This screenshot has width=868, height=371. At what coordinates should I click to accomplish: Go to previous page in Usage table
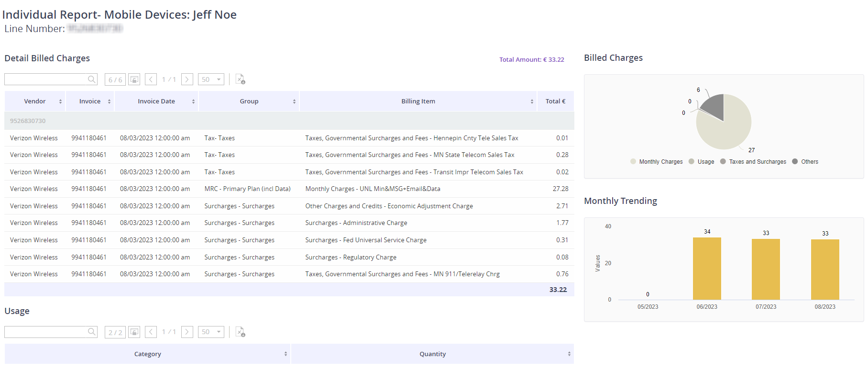(x=151, y=332)
